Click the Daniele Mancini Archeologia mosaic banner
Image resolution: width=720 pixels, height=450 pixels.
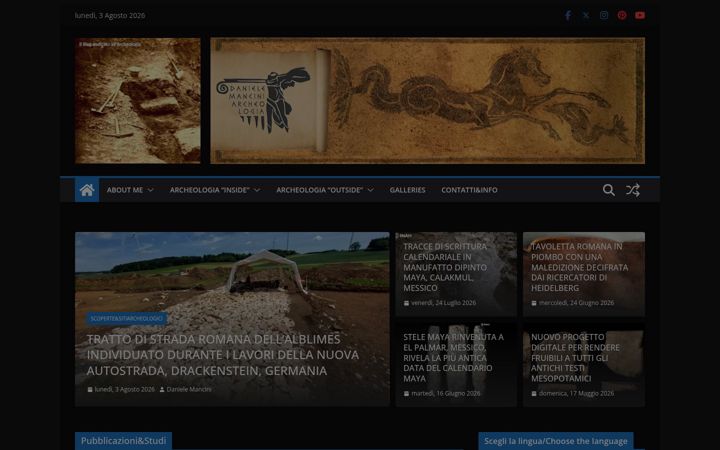[428, 101]
